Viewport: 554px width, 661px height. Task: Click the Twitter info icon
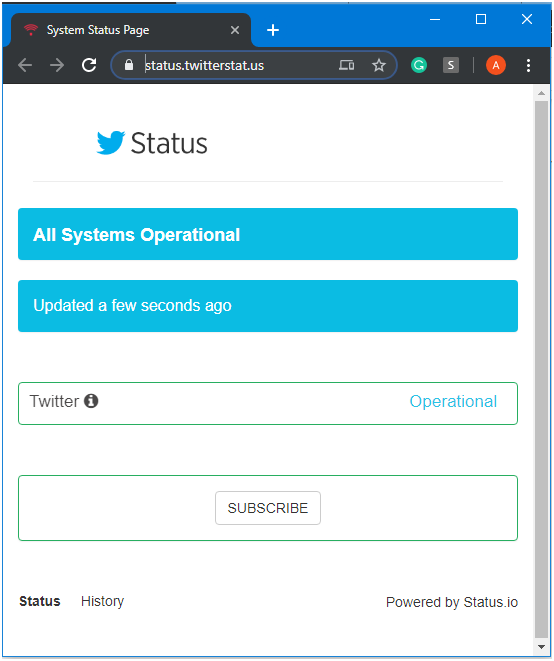(91, 401)
